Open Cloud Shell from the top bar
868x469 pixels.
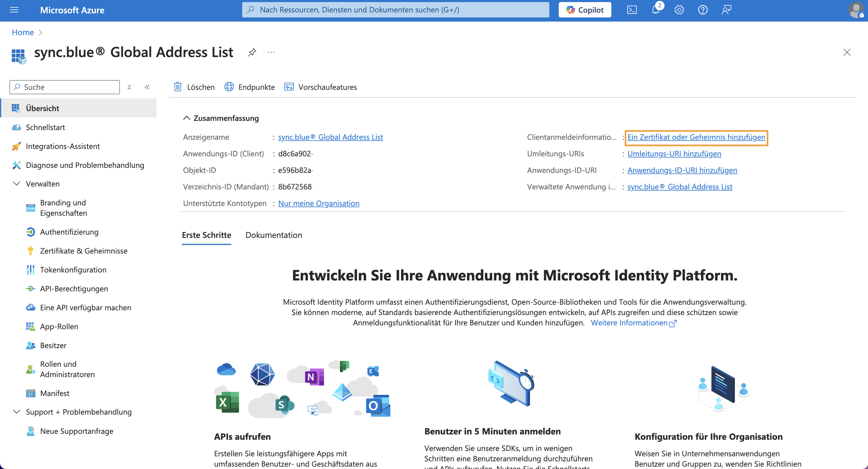tap(632, 10)
